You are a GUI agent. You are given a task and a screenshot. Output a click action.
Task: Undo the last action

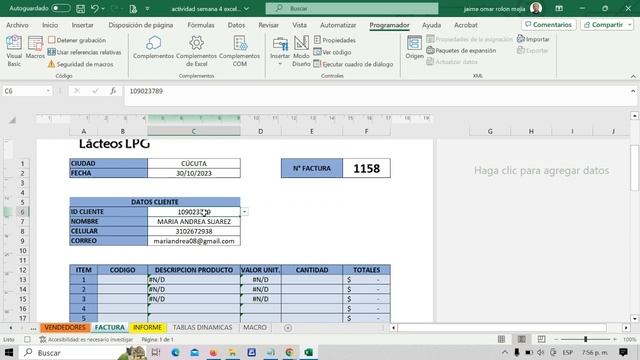click(x=95, y=8)
